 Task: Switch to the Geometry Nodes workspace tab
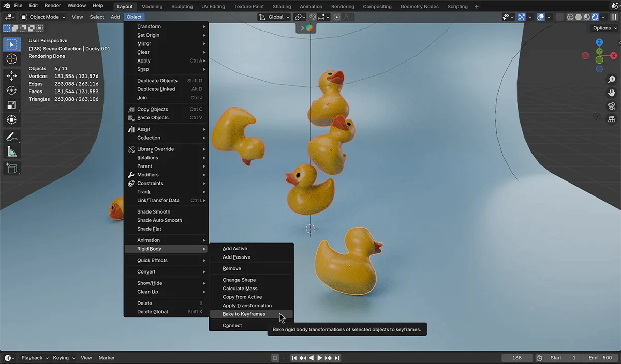coord(419,6)
